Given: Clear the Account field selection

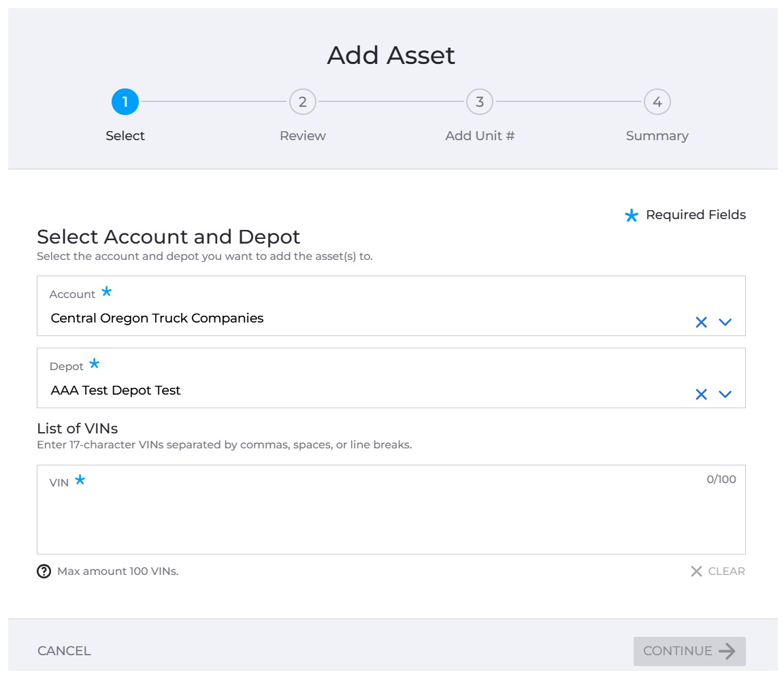Looking at the screenshot, I should pyautogui.click(x=701, y=323).
